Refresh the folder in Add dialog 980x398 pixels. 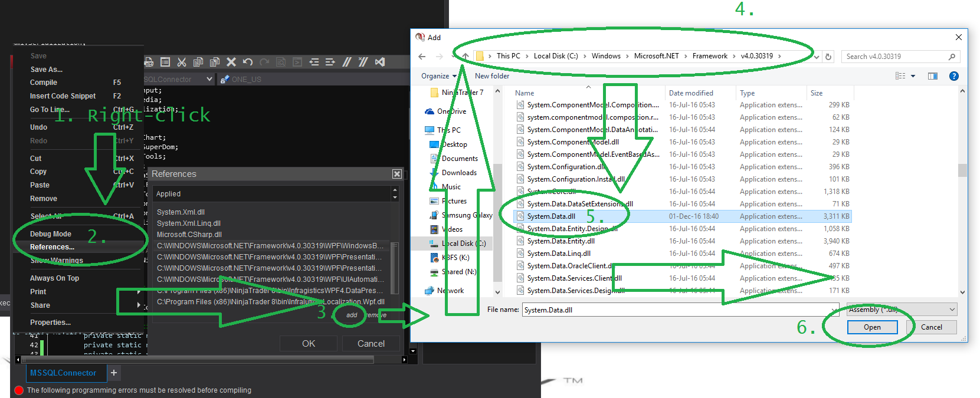828,57
